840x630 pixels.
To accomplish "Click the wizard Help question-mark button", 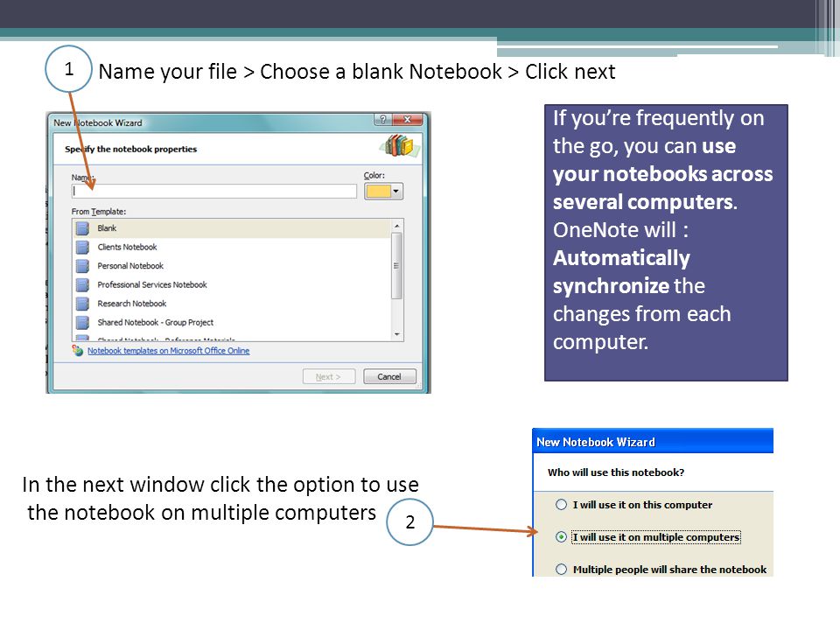I will pos(383,120).
